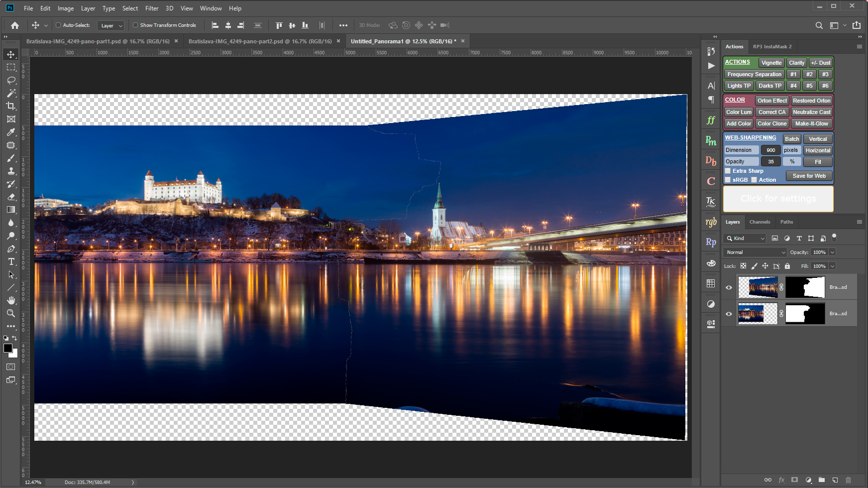Select the Lasso tool

11,80
